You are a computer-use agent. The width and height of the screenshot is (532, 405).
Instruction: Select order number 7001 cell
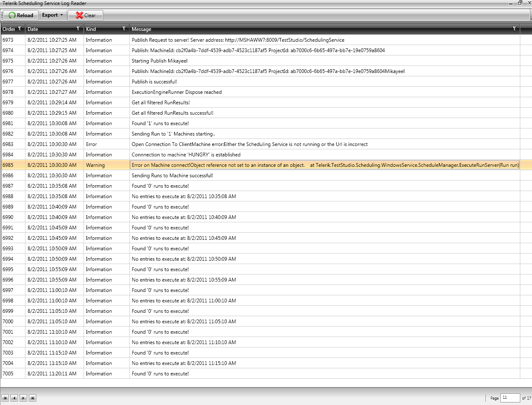click(13, 332)
